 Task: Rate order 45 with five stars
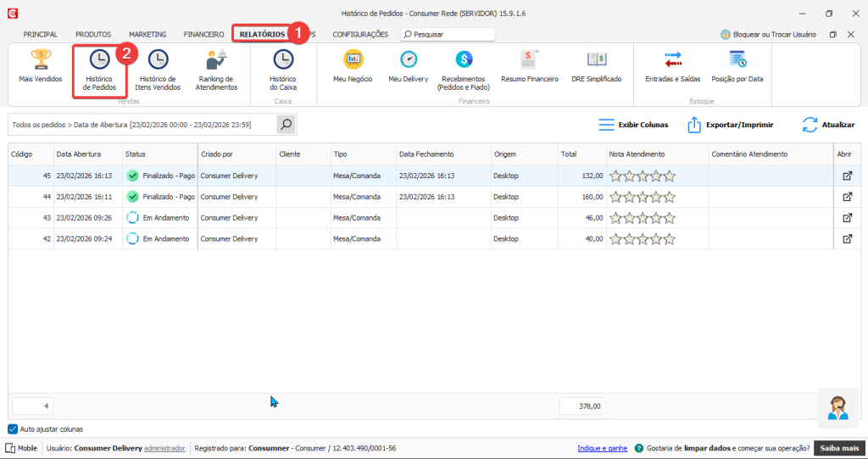point(670,176)
